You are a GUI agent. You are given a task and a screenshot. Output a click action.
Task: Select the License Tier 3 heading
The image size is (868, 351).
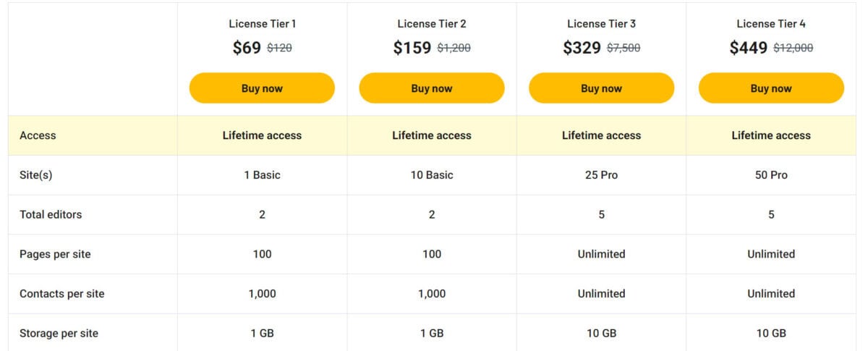coord(601,24)
